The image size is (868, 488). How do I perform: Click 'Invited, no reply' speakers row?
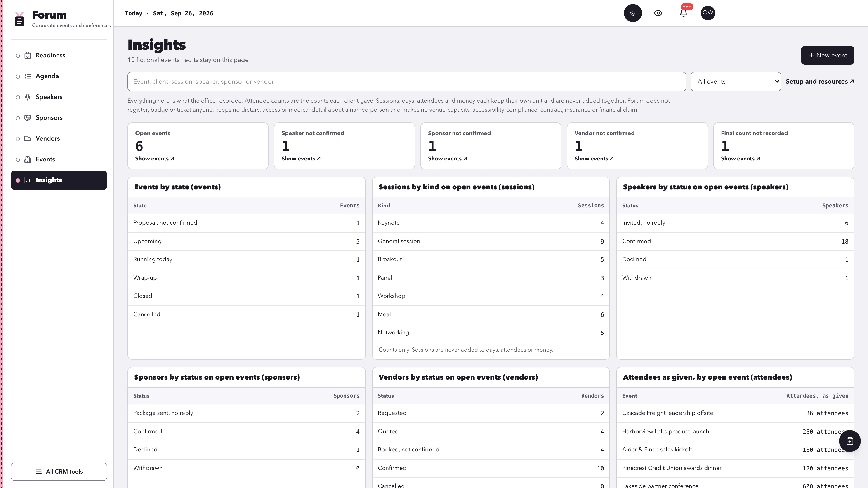coord(735,223)
